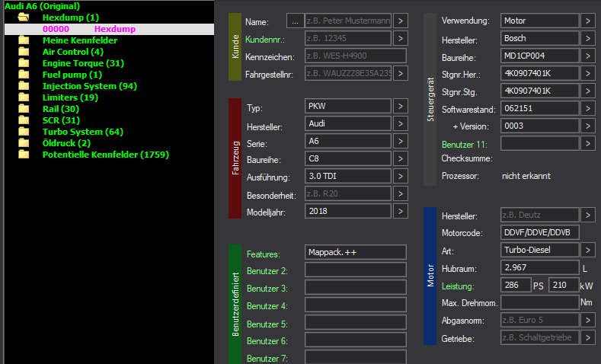Open the arrow next to Hersteller Audi

click(400, 123)
